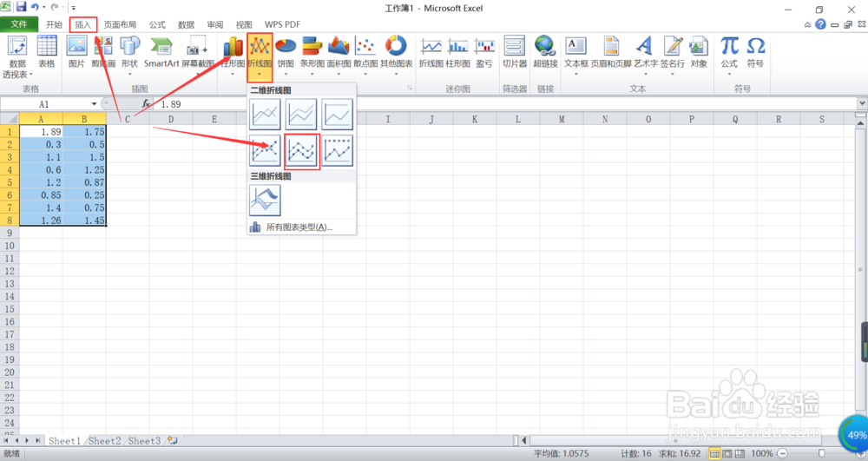Choose Line with Markers chart type
Viewport: 868px width, 461px height.
coord(265,150)
